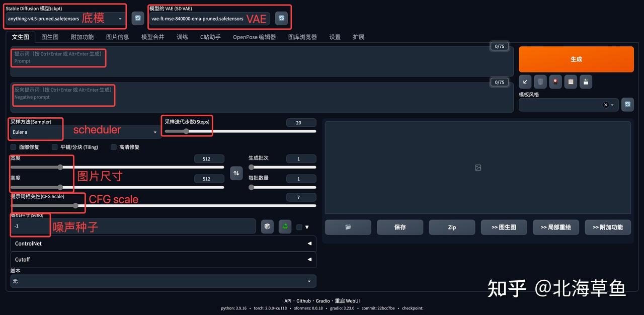Open the output folder button
This screenshot has height=315, width=644.
[348, 227]
